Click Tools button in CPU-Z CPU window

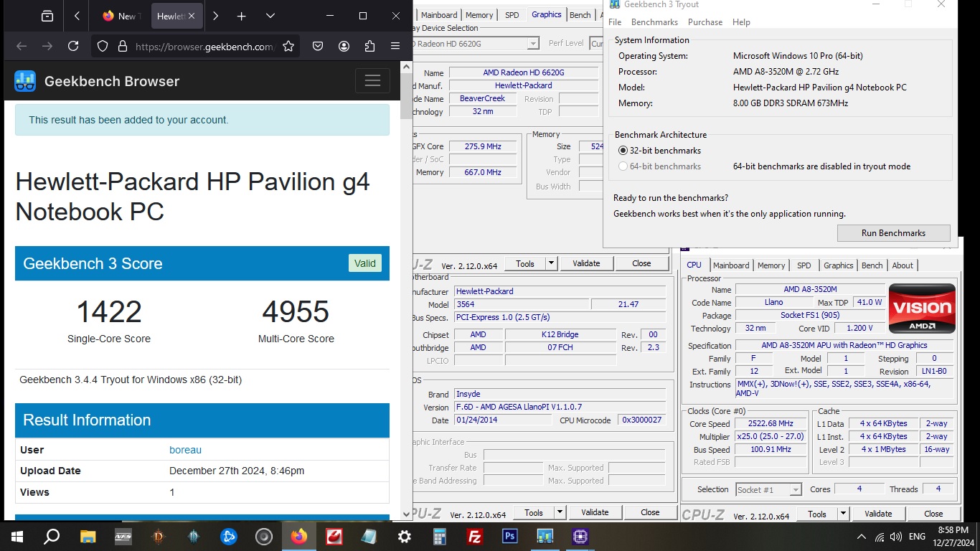[817, 514]
